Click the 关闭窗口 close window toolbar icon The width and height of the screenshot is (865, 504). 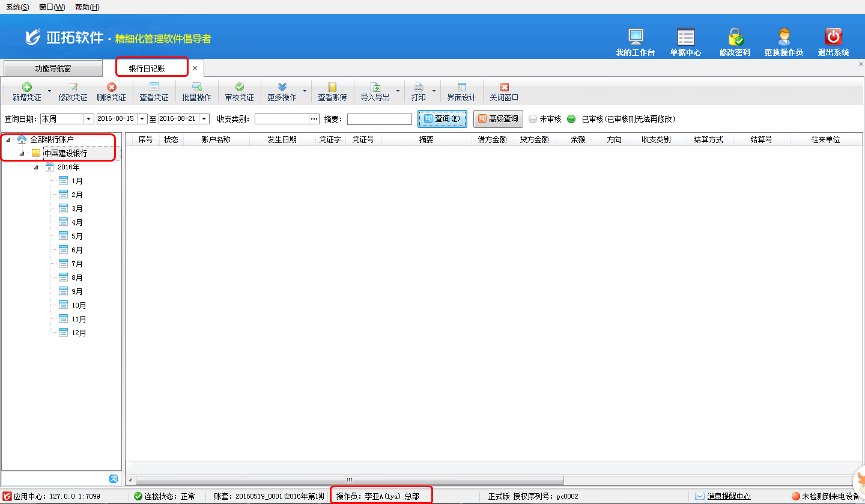pyautogui.click(x=504, y=88)
